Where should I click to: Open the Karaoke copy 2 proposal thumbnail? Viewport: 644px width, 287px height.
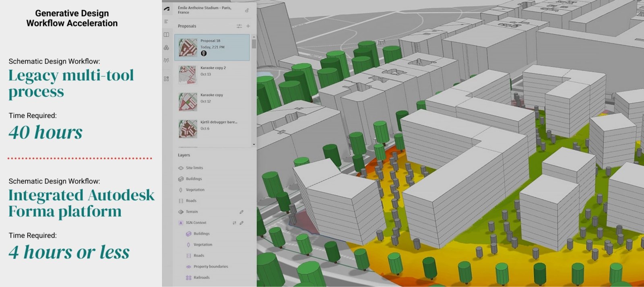(x=188, y=74)
